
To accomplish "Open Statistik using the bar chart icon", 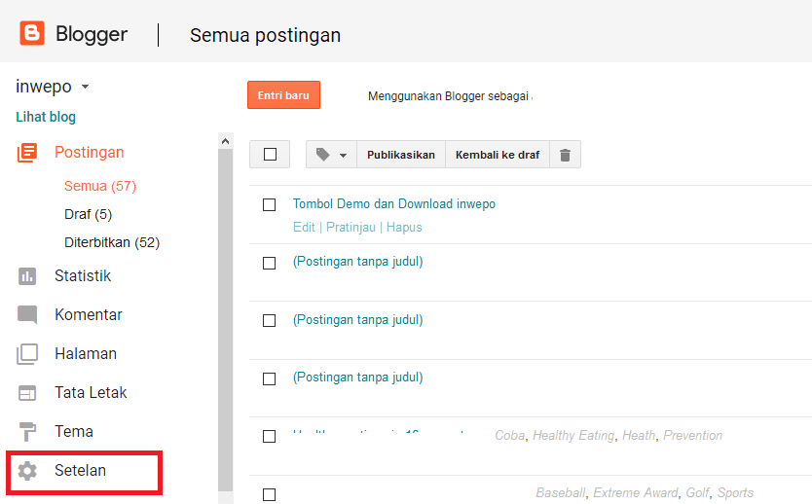I will pyautogui.click(x=27, y=276).
